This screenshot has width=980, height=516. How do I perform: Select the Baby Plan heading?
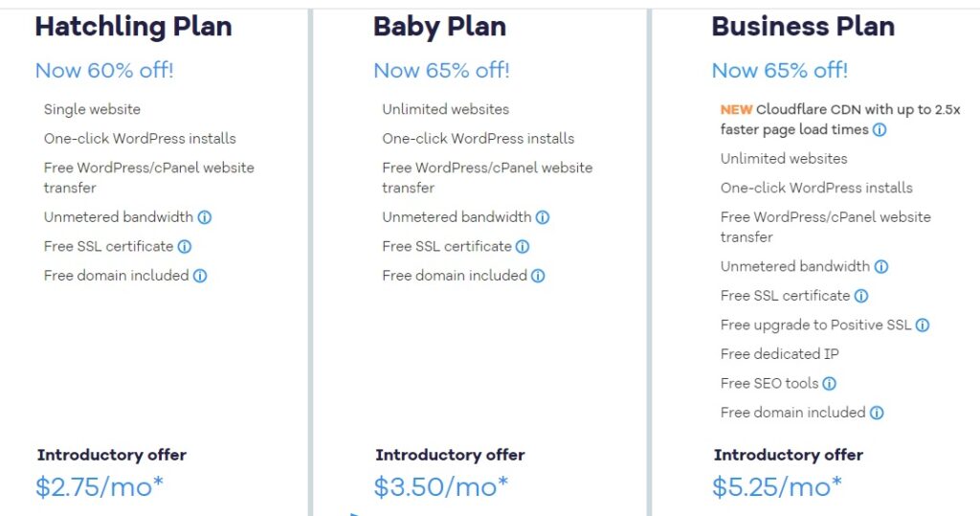click(x=440, y=28)
